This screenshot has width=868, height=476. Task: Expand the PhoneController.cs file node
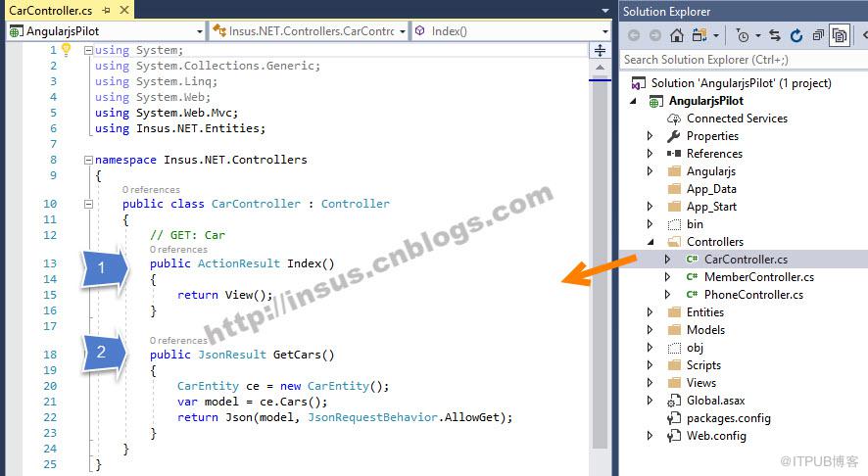pos(667,295)
